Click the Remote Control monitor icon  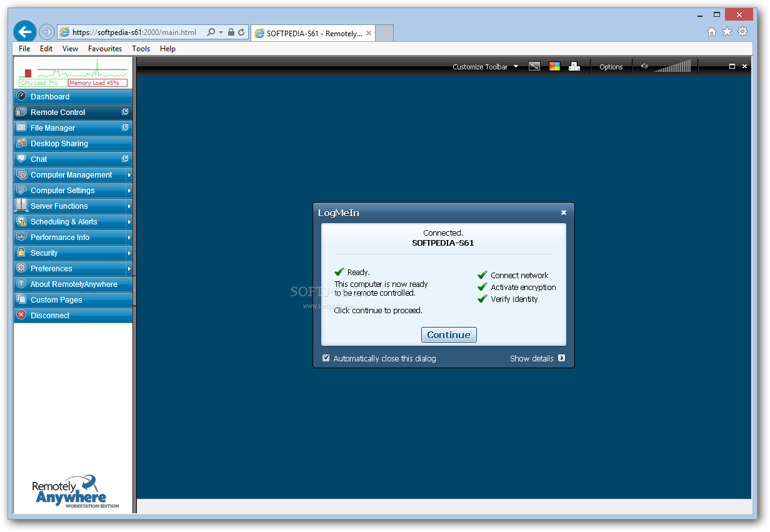[x=21, y=112]
